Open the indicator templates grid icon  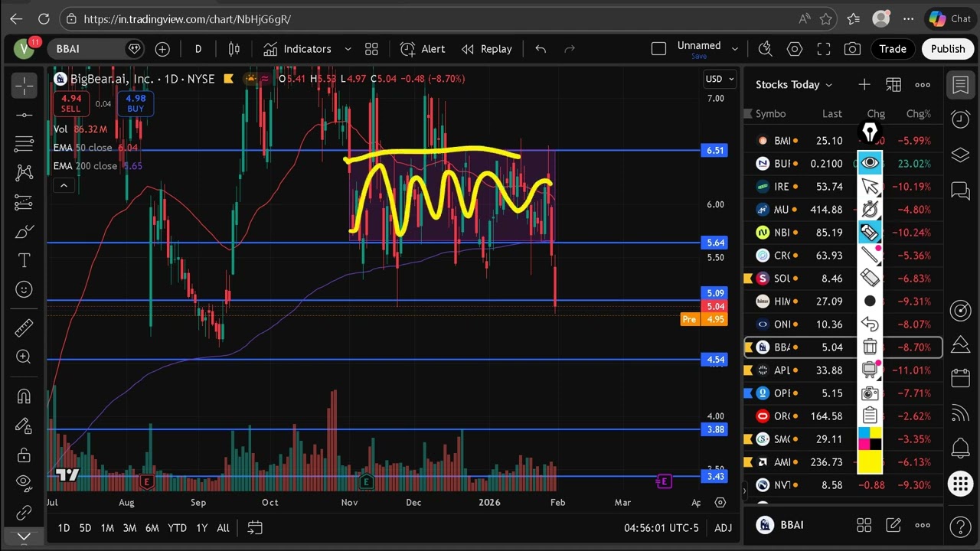pyautogui.click(x=371, y=49)
